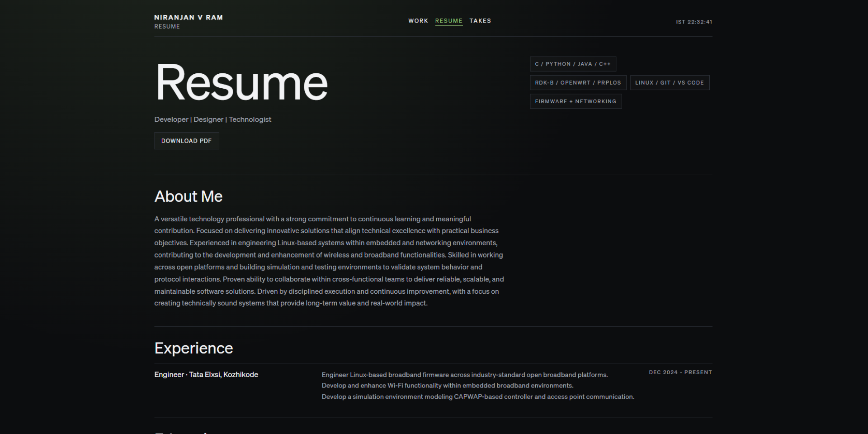
Task: Select the LINUX / GIT / VS CODE tag
Action: click(x=670, y=82)
